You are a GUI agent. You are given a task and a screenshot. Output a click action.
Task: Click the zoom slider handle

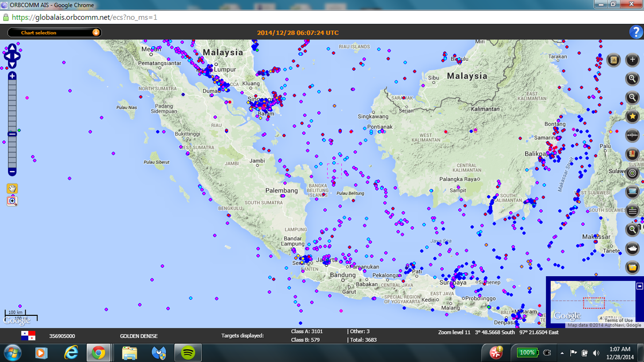[12, 134]
